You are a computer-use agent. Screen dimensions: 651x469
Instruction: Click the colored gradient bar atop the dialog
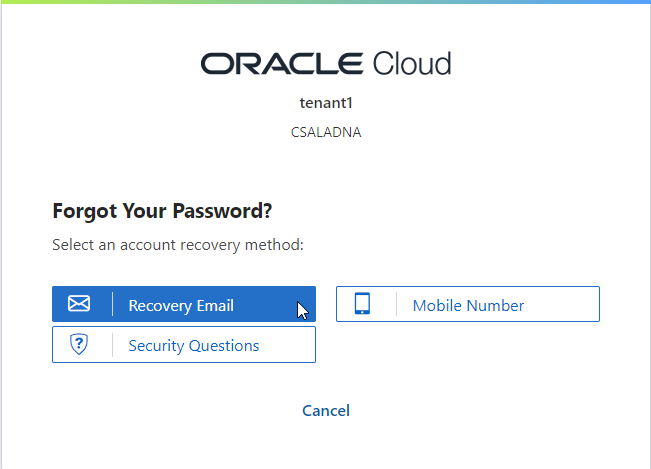(x=325, y=2)
